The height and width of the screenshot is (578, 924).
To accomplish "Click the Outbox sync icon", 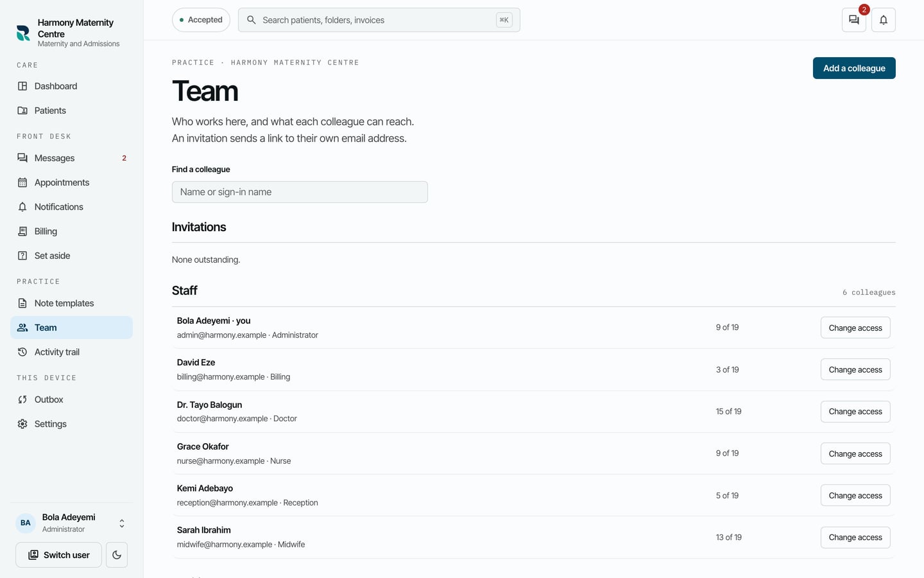I will pyautogui.click(x=22, y=399).
